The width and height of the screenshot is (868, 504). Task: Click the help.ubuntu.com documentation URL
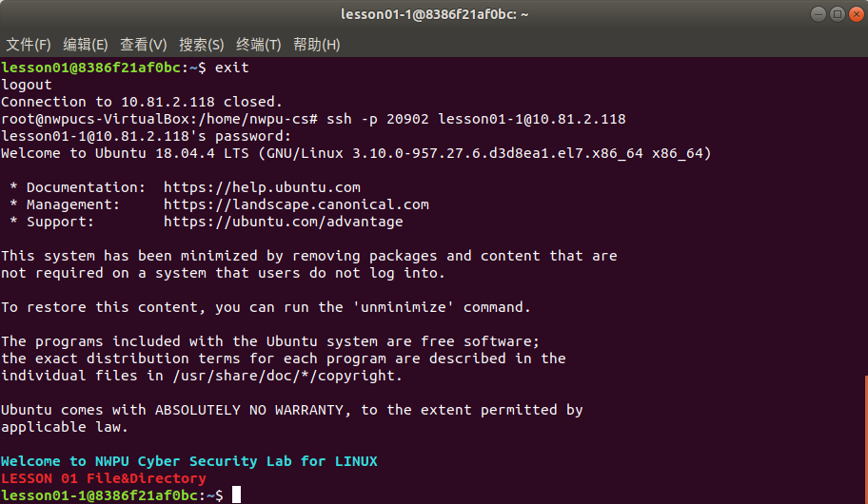[x=262, y=187]
